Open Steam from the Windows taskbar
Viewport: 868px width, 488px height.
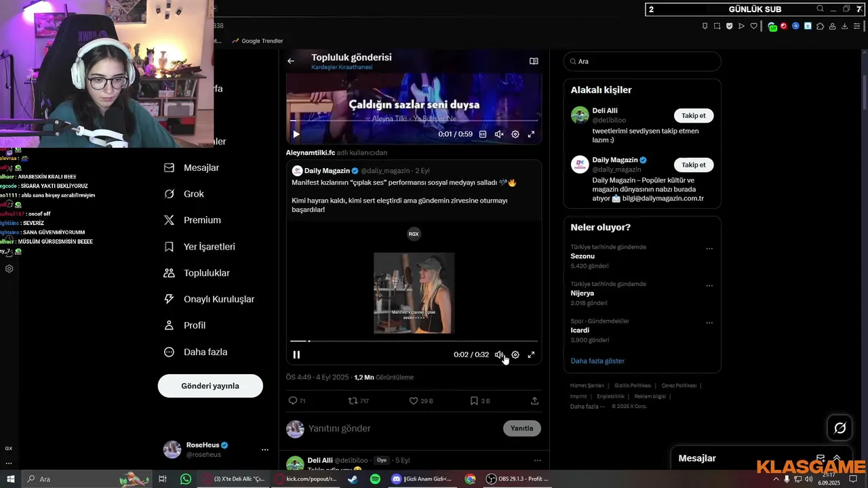click(x=353, y=479)
